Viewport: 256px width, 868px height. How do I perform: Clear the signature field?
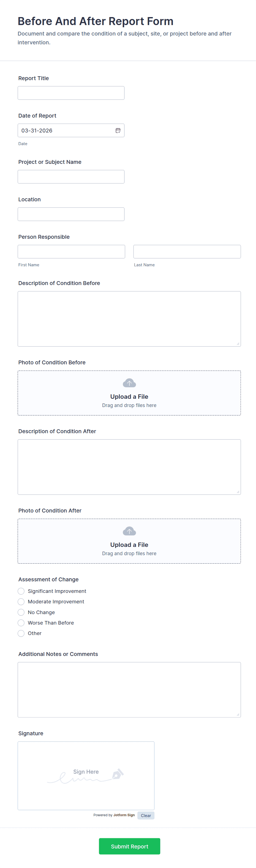[146, 815]
